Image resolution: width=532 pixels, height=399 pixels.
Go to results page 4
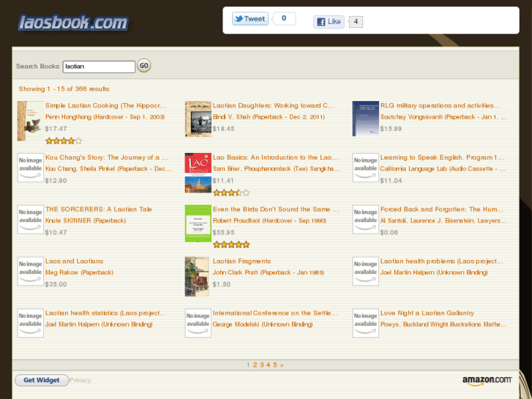[269, 365]
